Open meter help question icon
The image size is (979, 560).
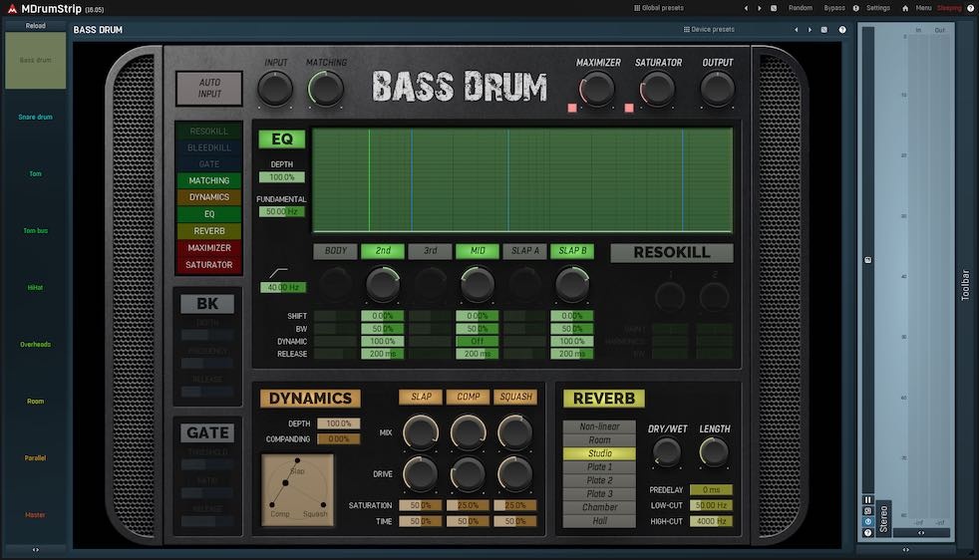(x=868, y=532)
